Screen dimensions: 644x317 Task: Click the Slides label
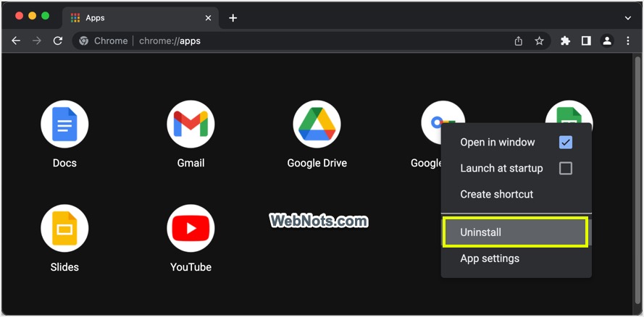click(64, 267)
